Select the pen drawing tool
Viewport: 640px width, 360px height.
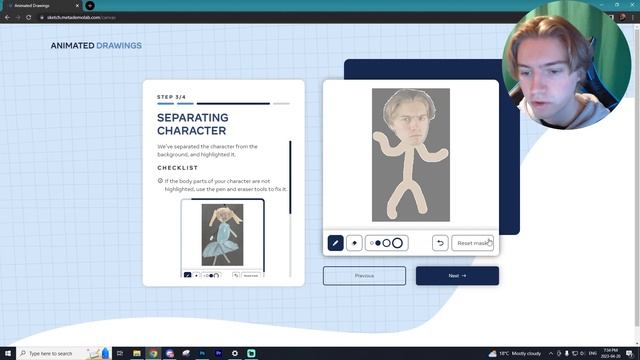336,243
